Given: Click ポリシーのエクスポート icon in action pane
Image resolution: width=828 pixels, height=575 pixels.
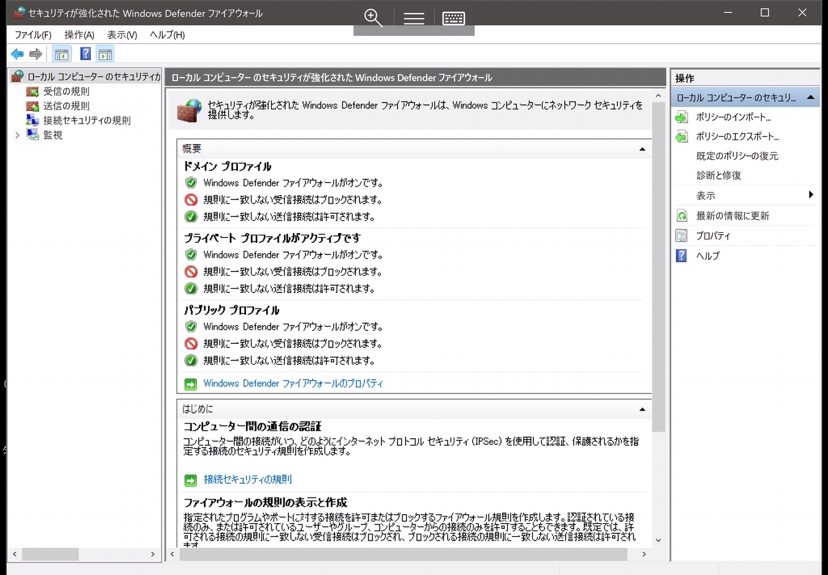Looking at the screenshot, I should click(682, 137).
